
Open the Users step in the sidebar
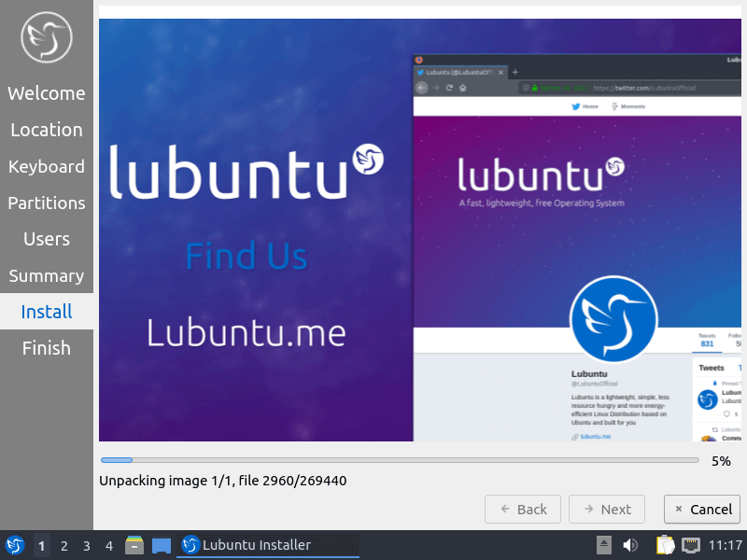tap(47, 239)
